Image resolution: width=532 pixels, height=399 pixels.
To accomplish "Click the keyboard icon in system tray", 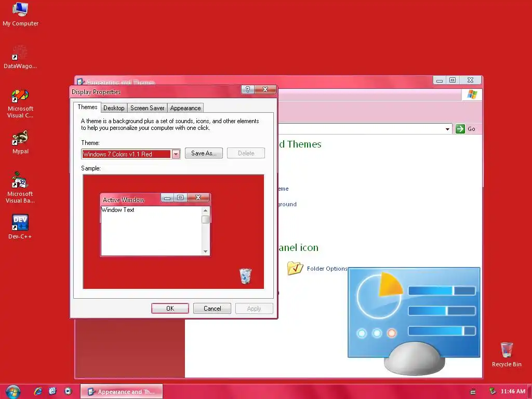I will pyautogui.click(x=473, y=392).
